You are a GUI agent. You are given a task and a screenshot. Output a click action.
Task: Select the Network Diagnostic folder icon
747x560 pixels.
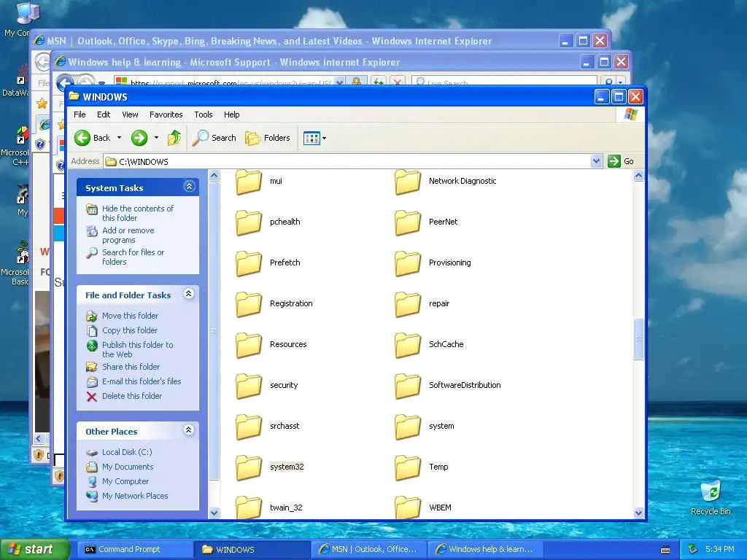(x=408, y=182)
